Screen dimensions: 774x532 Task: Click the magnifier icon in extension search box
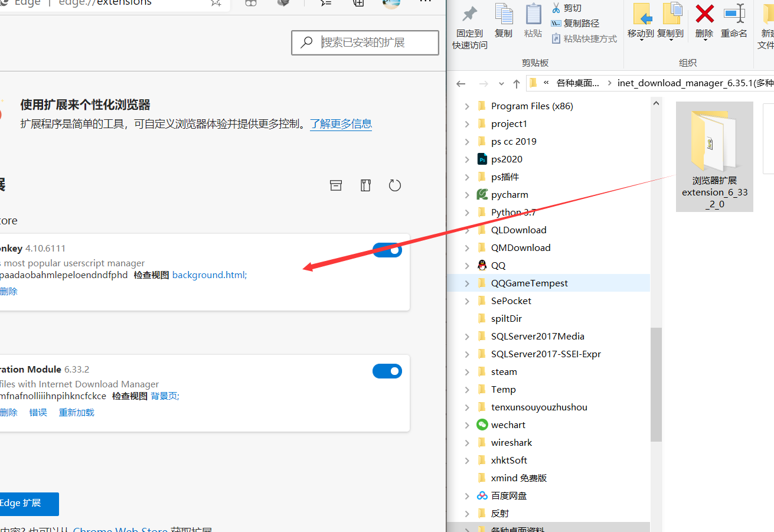[x=306, y=43]
